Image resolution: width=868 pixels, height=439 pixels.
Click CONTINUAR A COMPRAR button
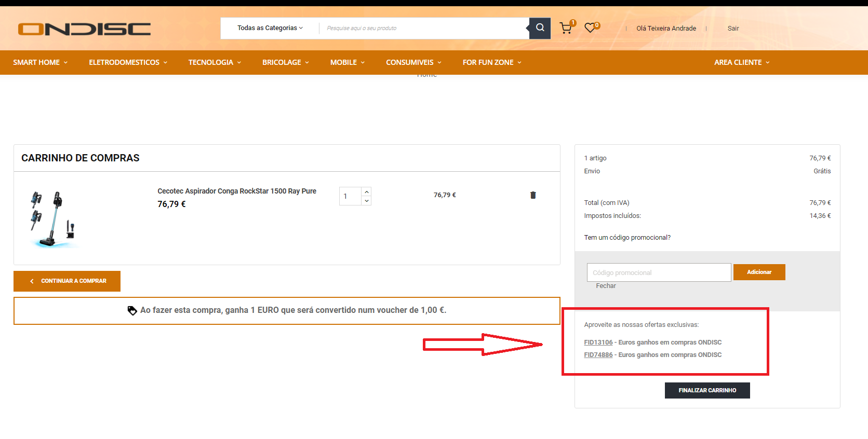click(x=67, y=281)
